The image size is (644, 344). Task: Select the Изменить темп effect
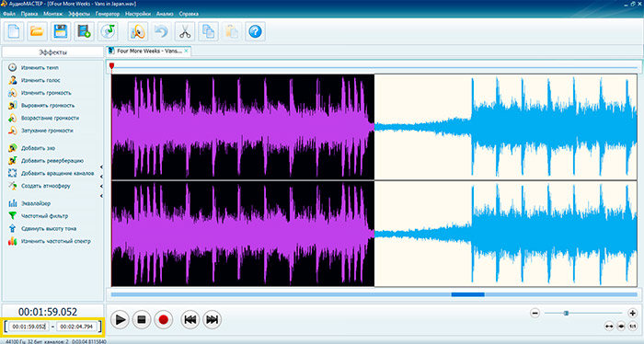pos(34,68)
